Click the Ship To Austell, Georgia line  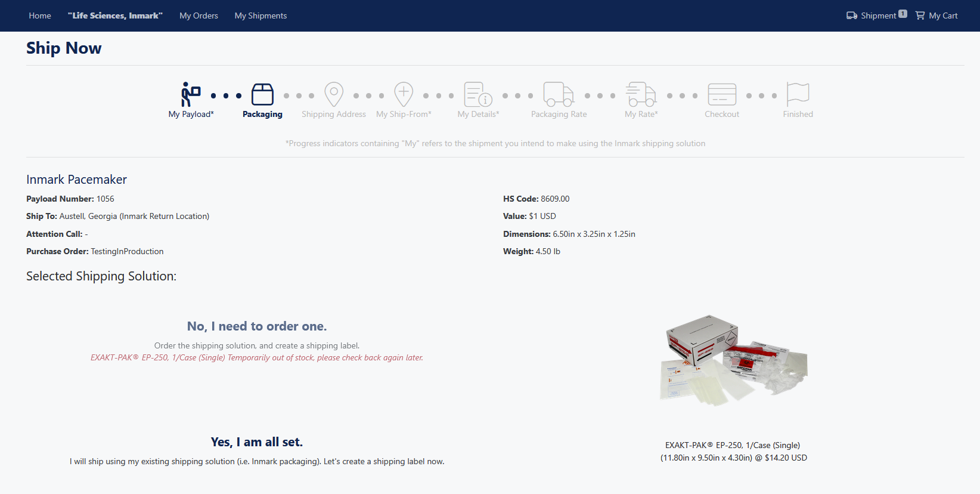pos(118,216)
